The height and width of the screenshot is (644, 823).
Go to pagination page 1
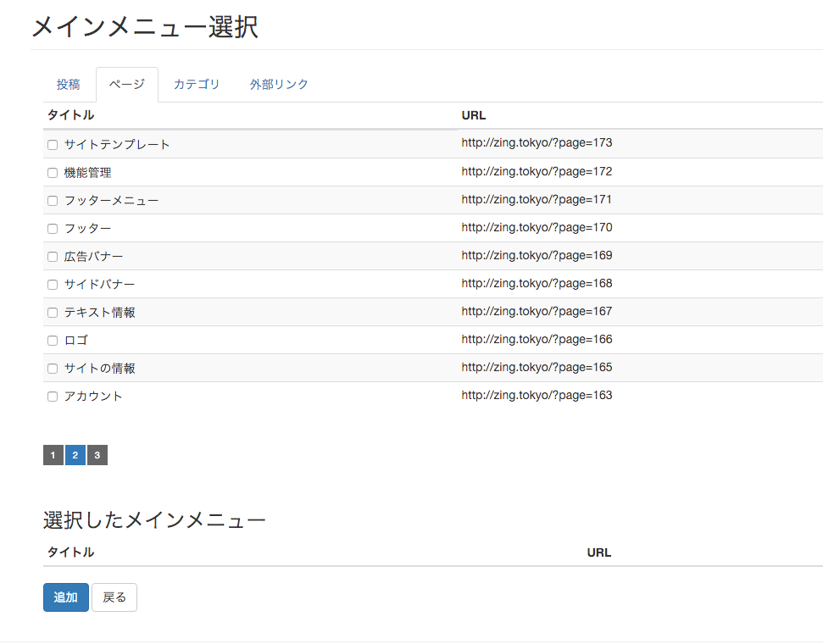click(53, 455)
